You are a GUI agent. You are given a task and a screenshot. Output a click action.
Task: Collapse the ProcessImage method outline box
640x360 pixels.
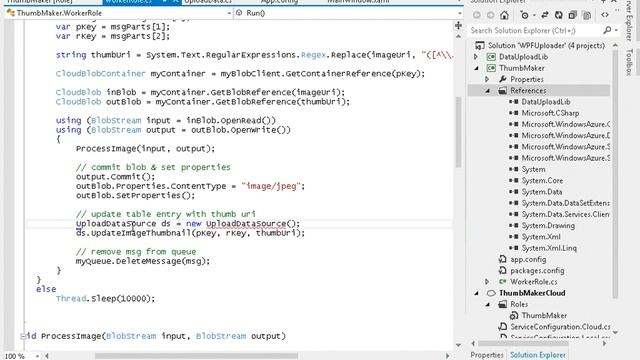(23, 336)
